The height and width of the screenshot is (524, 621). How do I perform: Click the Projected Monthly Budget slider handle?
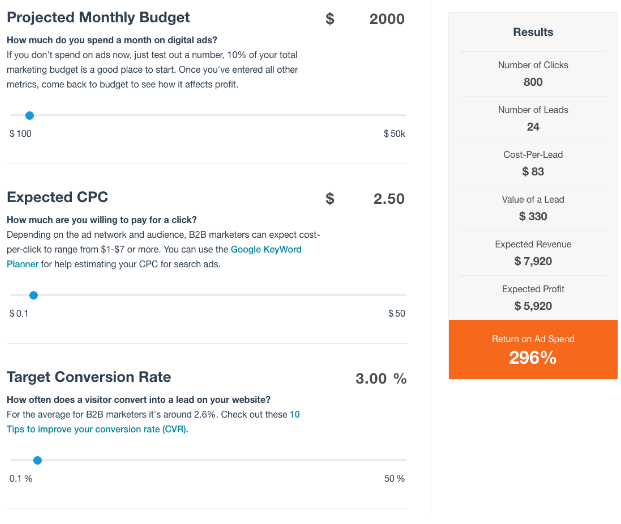pos(29,116)
